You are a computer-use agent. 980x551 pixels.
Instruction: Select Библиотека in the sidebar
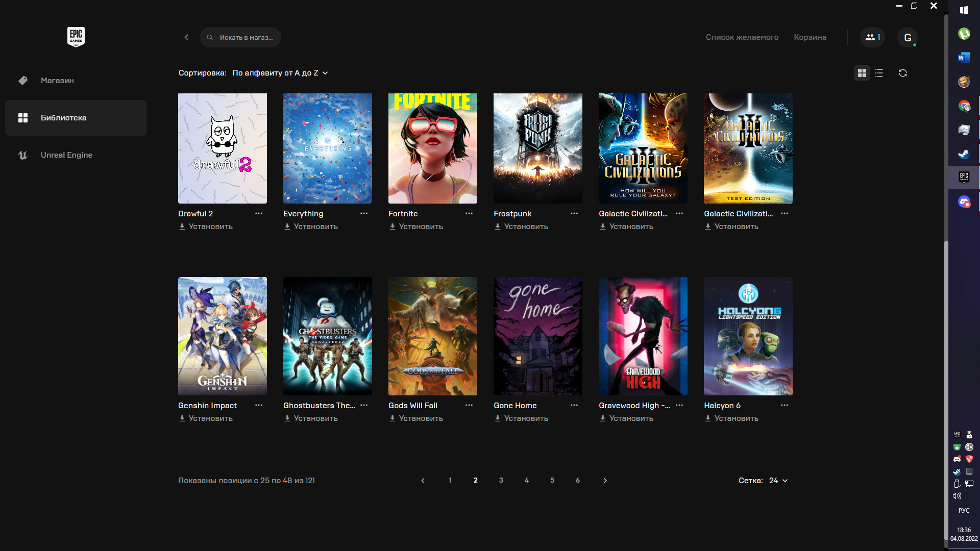pos(76,118)
